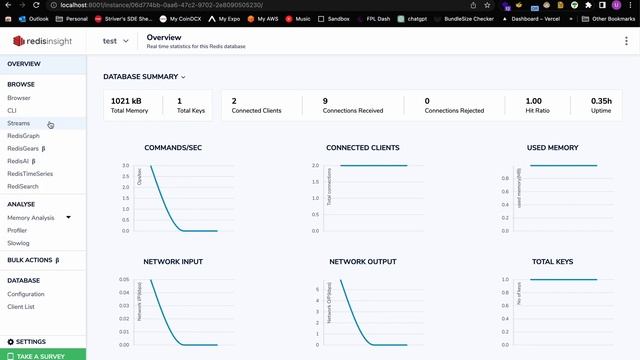This screenshot has height=360, width=640.
Task: Expand the Memory Analysis submenu arrow
Action: 69,217
